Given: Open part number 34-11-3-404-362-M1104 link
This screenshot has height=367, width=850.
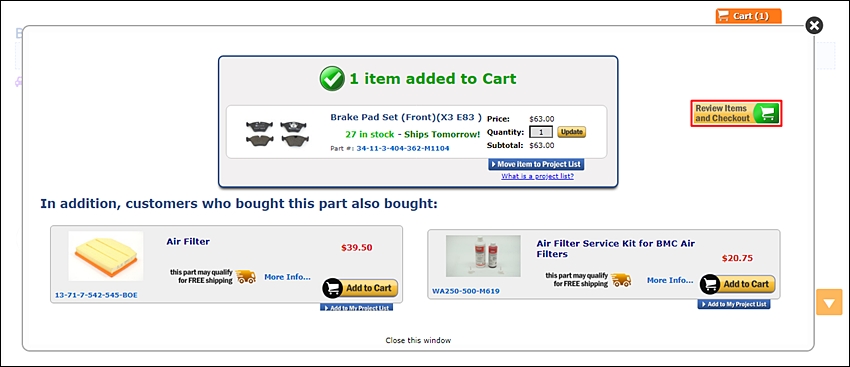Looking at the screenshot, I should point(403,148).
